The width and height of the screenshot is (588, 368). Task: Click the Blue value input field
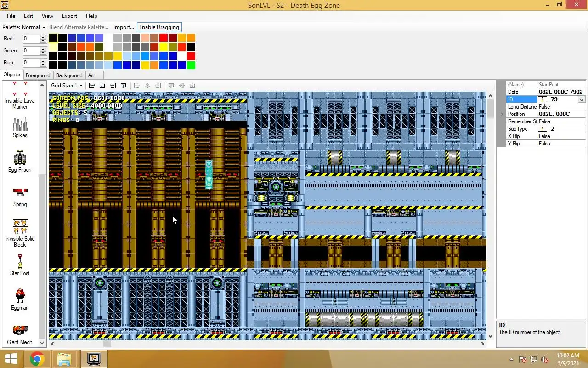tap(31, 63)
